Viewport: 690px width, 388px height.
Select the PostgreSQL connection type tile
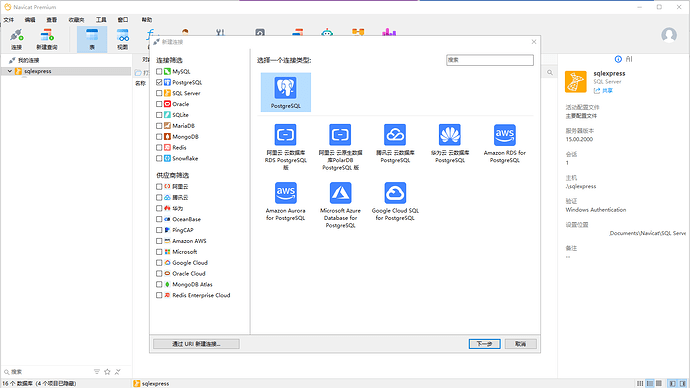(x=286, y=92)
